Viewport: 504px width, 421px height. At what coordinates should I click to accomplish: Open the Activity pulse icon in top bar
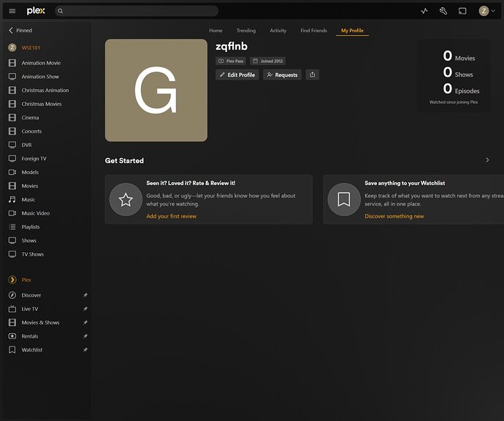(424, 11)
